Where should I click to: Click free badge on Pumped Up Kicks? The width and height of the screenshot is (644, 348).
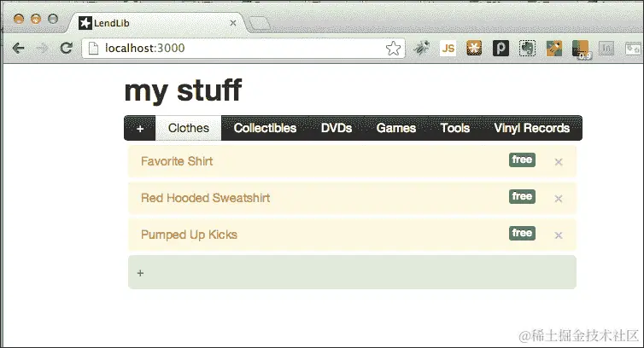coord(522,233)
